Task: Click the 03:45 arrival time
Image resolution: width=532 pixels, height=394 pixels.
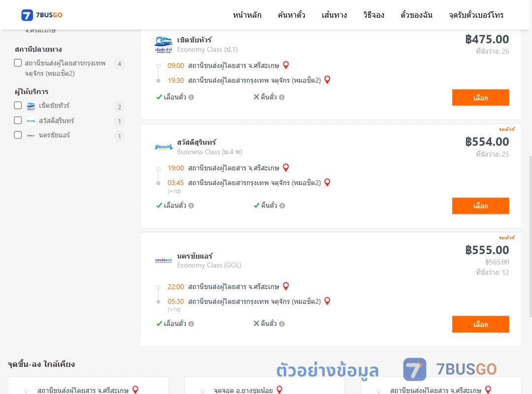Action: (x=176, y=183)
